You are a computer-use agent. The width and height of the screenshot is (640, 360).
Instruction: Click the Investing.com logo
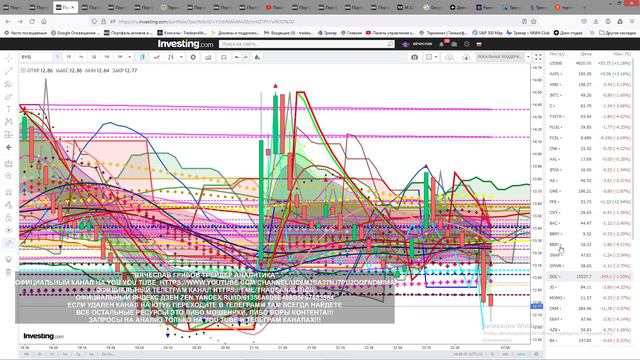tap(186, 44)
